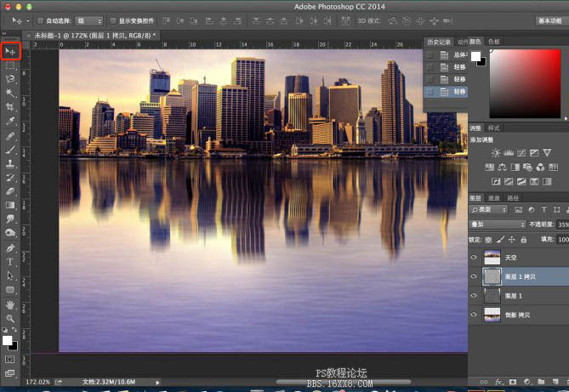Toggle lock image pixels brush icon

[500, 239]
